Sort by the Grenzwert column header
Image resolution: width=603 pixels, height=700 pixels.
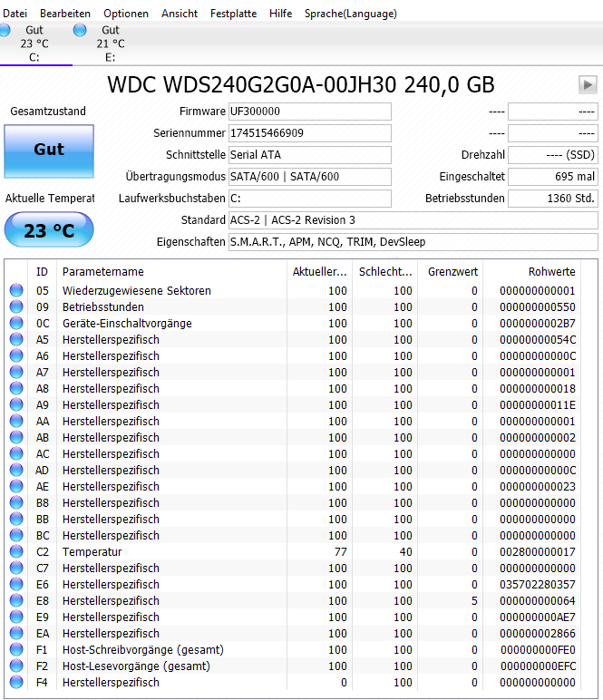[451, 271]
